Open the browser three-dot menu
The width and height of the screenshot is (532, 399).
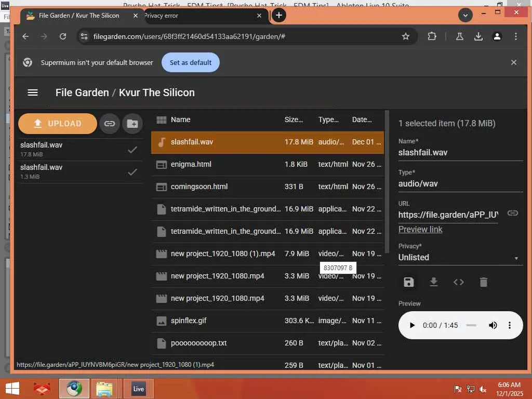click(x=516, y=36)
